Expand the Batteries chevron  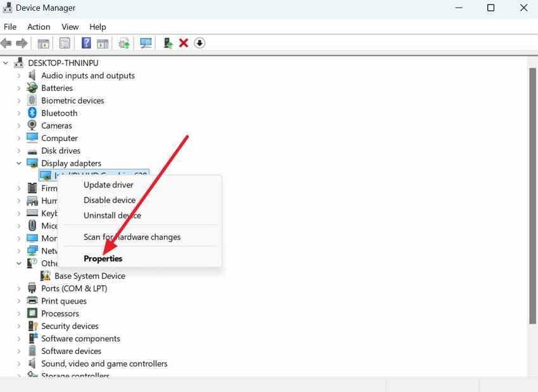19,88
